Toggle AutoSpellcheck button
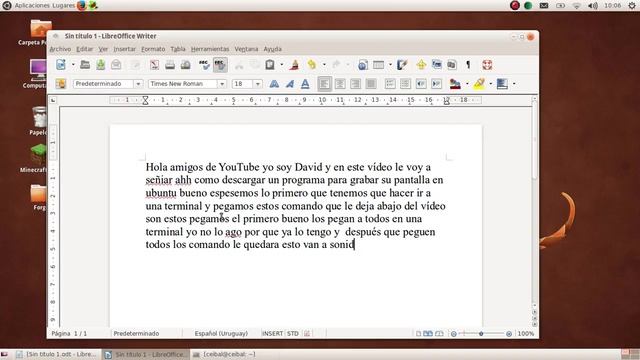This screenshot has width=640, height=360. (x=220, y=64)
